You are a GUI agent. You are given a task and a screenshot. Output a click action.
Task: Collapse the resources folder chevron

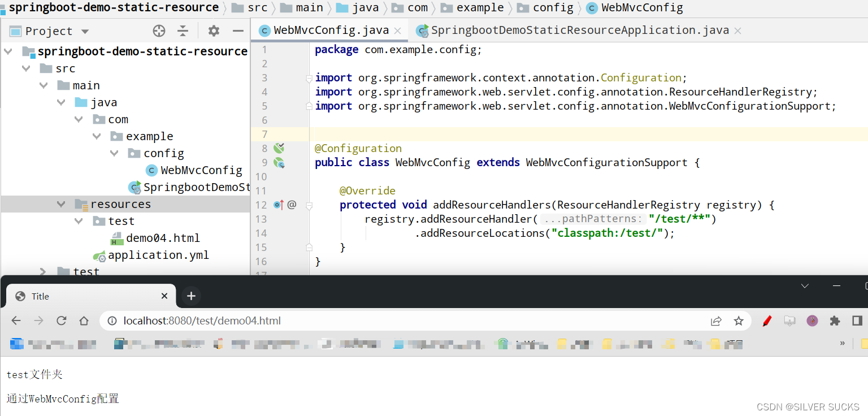click(x=61, y=204)
